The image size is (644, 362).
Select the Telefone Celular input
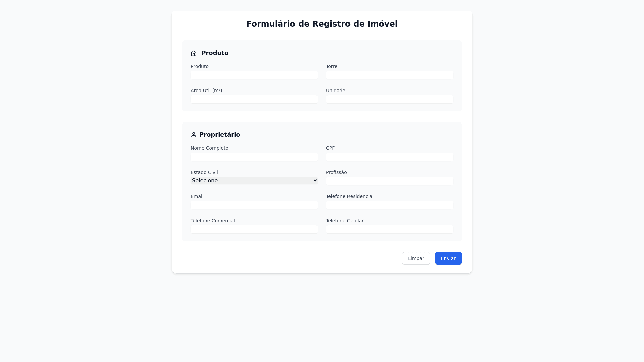pyautogui.click(x=389, y=229)
